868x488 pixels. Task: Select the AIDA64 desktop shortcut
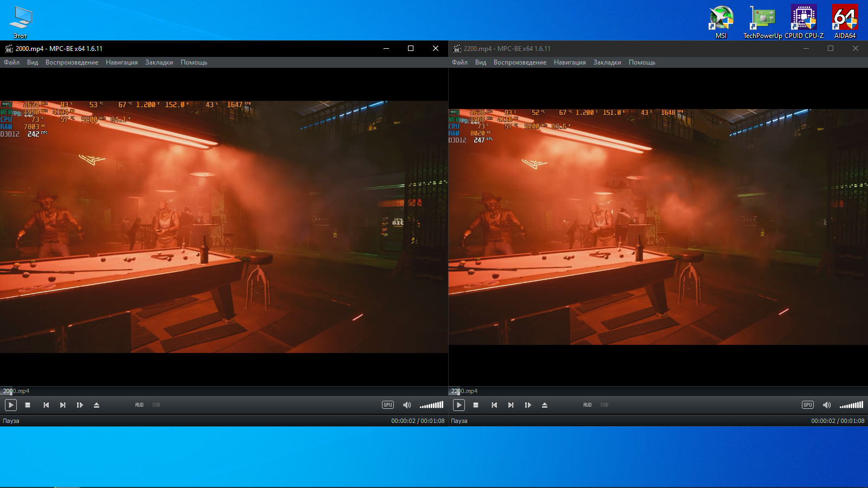tap(845, 22)
